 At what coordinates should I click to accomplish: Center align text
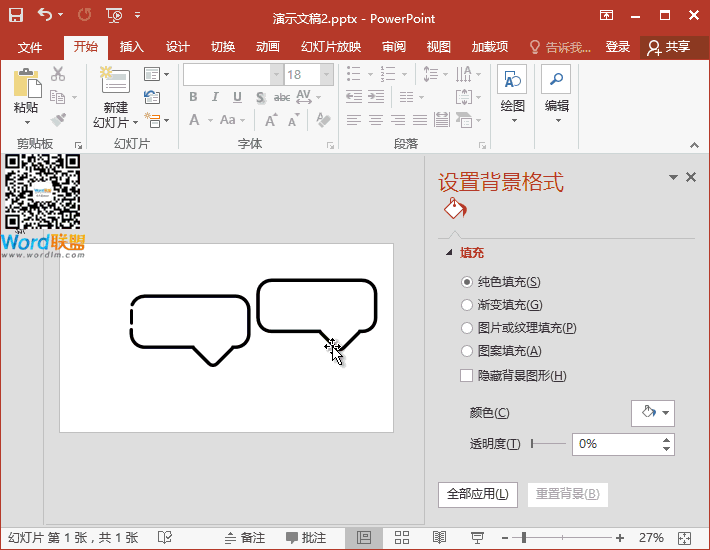point(376,120)
